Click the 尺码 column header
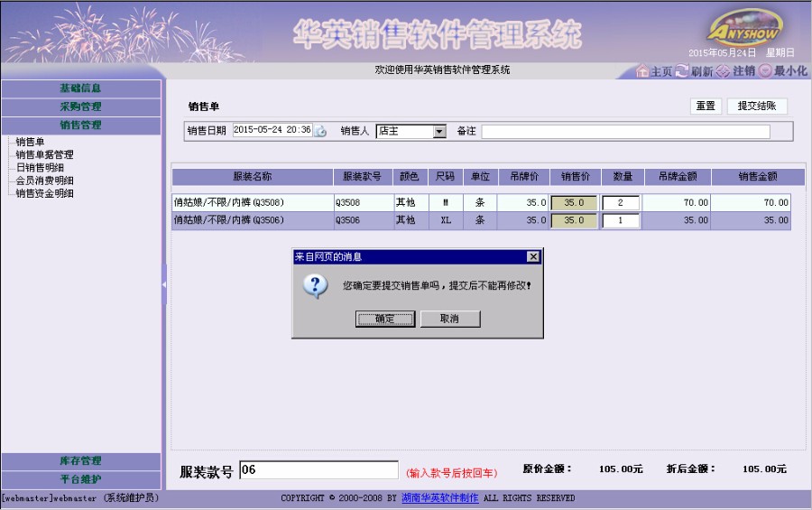 click(446, 177)
